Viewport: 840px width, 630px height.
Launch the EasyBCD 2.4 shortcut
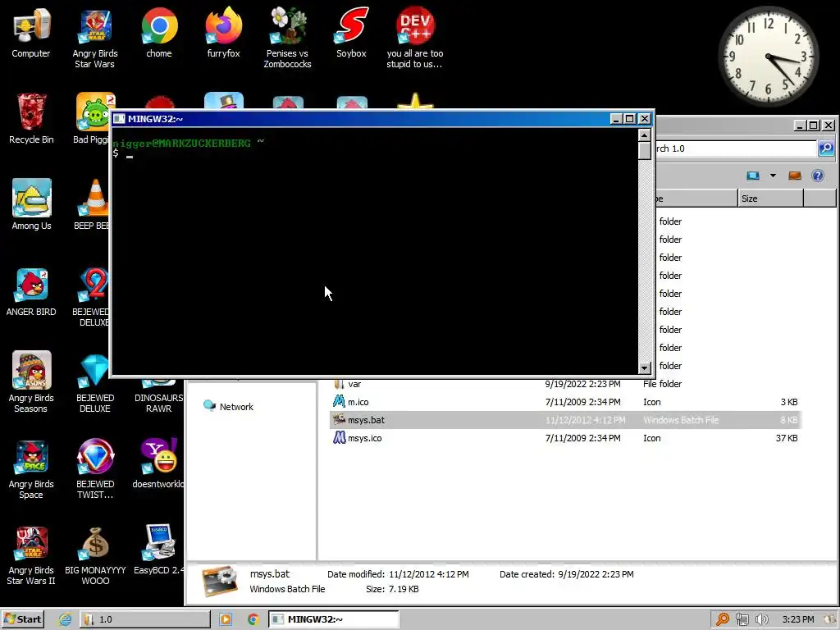pos(159,550)
